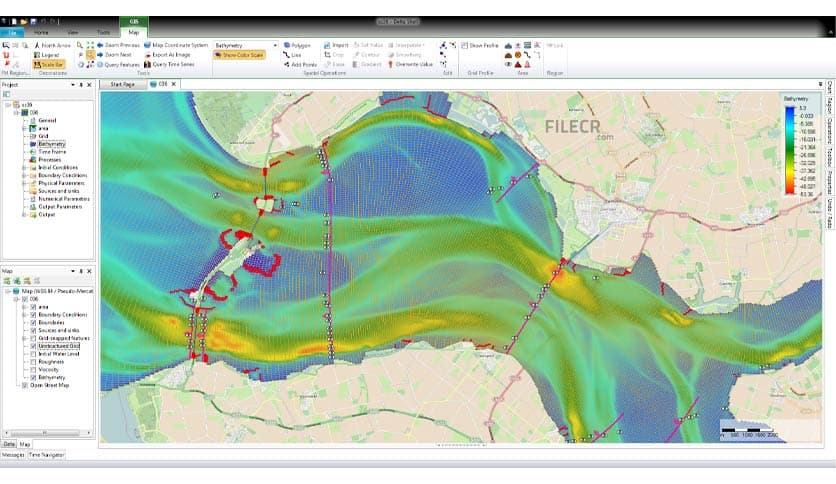836x484 pixels.
Task: Uncheck the Bathymetry map layer
Action: coord(34,377)
